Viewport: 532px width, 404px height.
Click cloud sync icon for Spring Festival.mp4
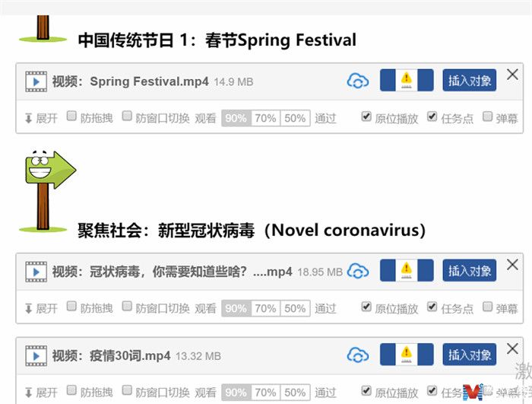point(358,81)
